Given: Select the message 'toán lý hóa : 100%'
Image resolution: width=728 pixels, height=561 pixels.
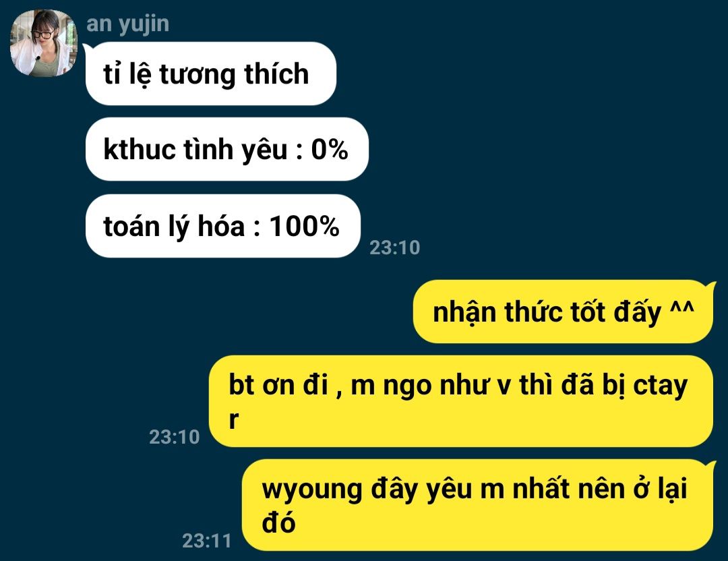Looking at the screenshot, I should (223, 226).
